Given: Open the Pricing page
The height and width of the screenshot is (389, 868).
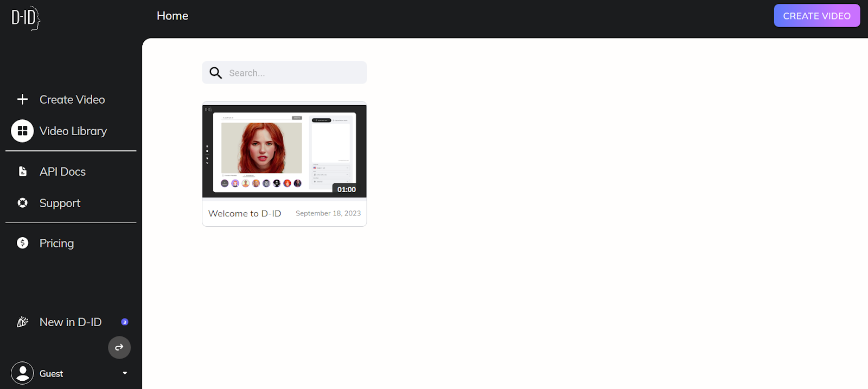Looking at the screenshot, I should [x=56, y=243].
